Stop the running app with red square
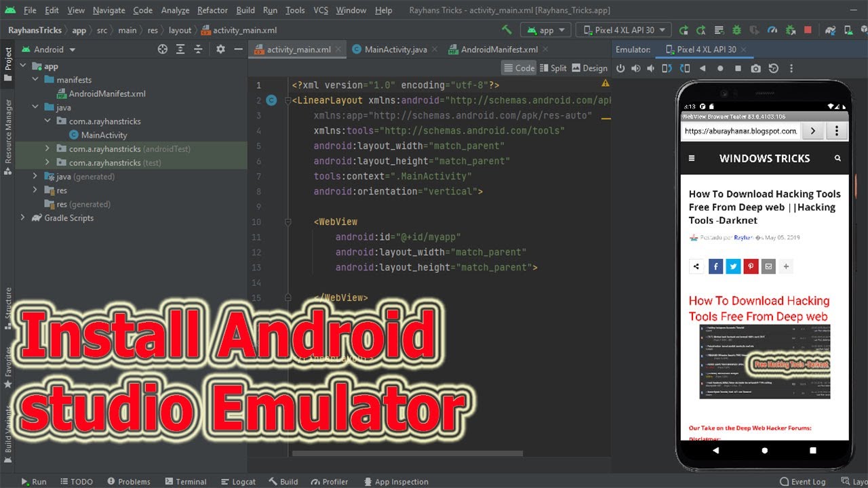The height and width of the screenshot is (488, 868). coord(807,30)
